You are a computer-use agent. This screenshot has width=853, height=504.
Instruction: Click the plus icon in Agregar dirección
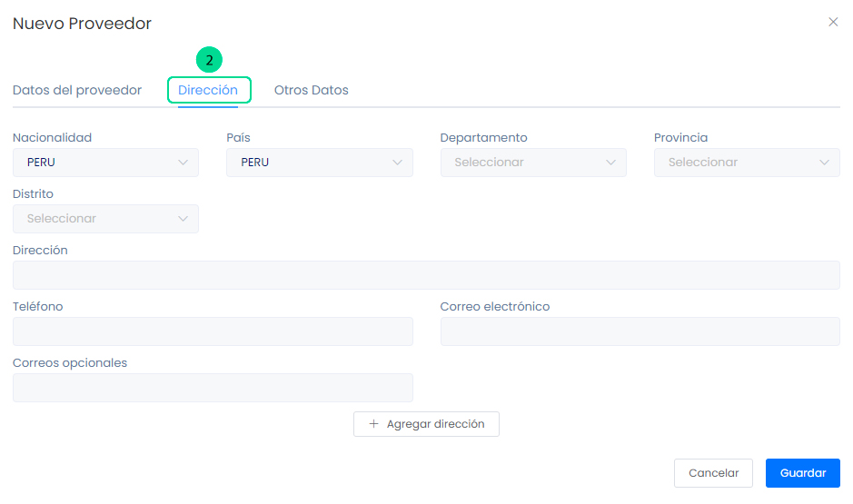coord(373,424)
